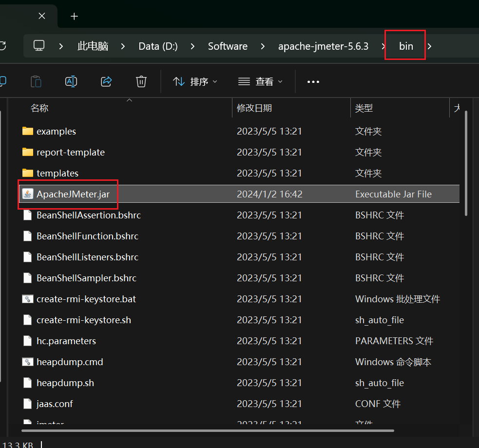The width and height of the screenshot is (479, 448).
Task: Navigate to apache-jmeter-5.6.3 breadcrumb
Action: tap(323, 46)
